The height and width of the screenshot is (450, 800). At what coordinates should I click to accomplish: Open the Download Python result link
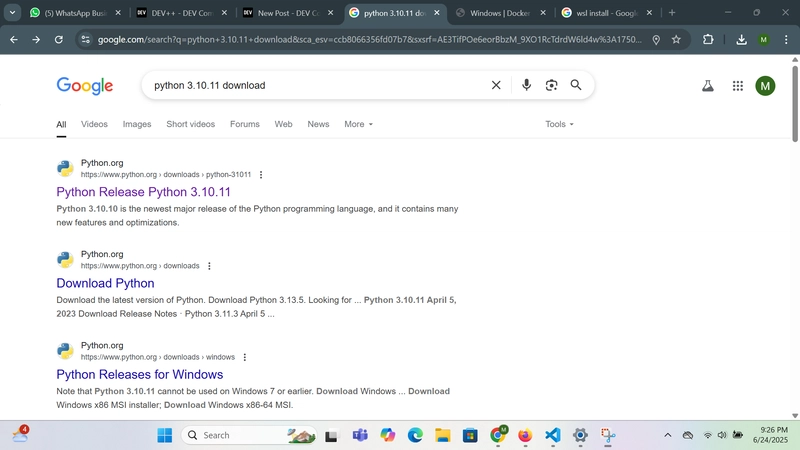[105, 283]
